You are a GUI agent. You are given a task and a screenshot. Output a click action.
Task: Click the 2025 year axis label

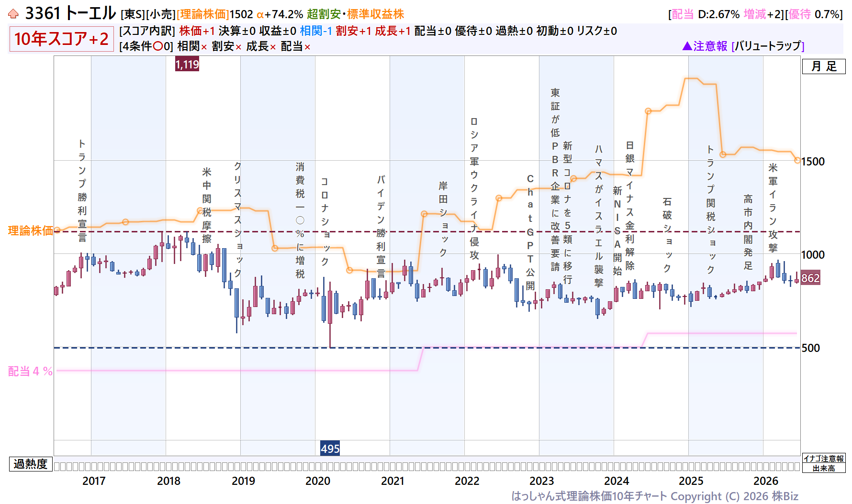[x=691, y=481]
